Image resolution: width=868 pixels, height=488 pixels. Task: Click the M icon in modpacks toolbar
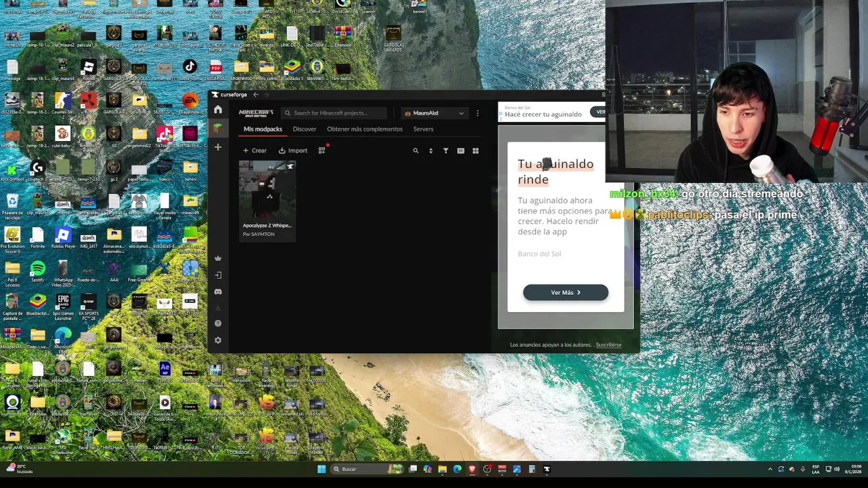(x=460, y=150)
